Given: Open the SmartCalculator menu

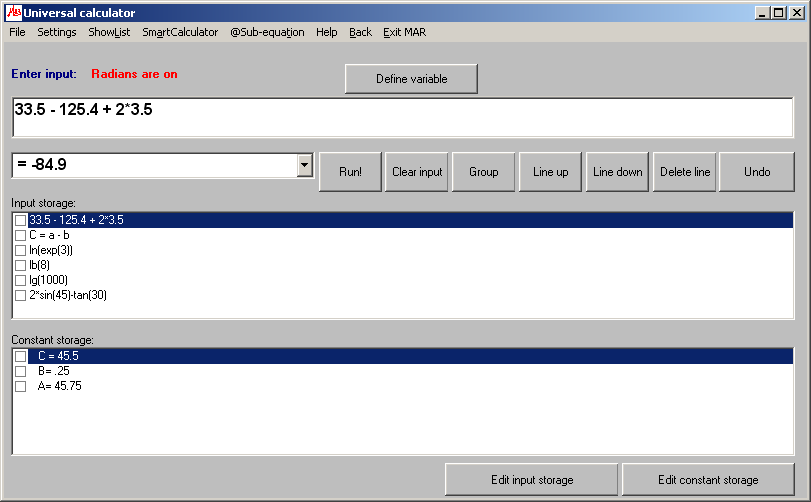Looking at the screenshot, I should coord(180,32).
